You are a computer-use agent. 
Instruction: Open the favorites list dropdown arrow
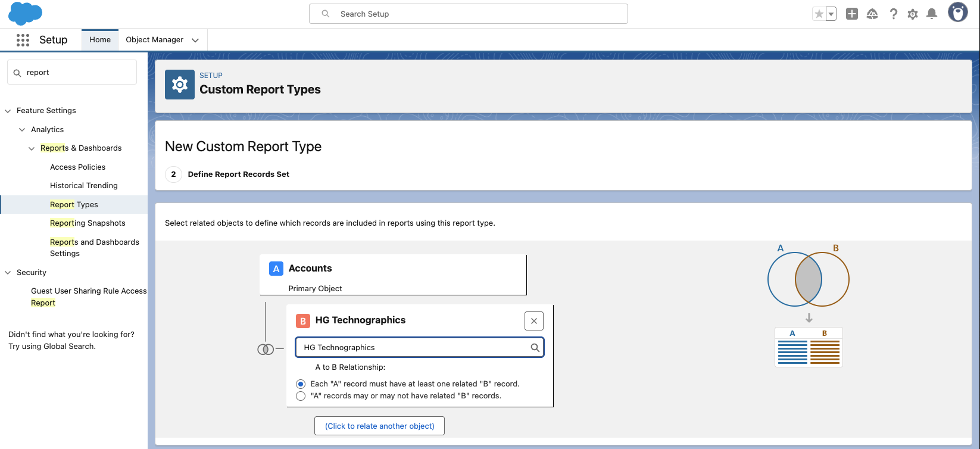pos(831,14)
